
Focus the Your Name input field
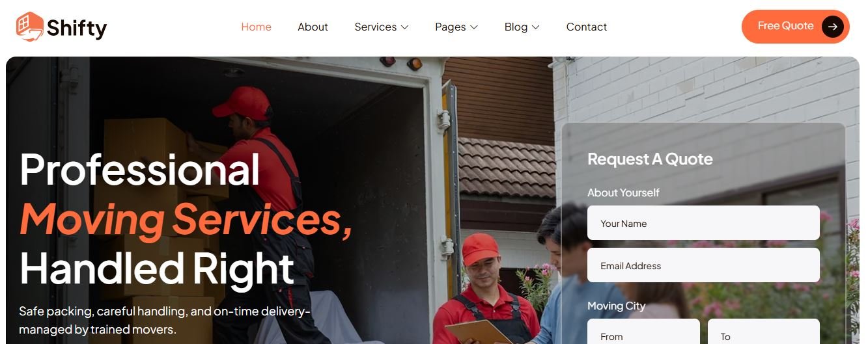[703, 223]
